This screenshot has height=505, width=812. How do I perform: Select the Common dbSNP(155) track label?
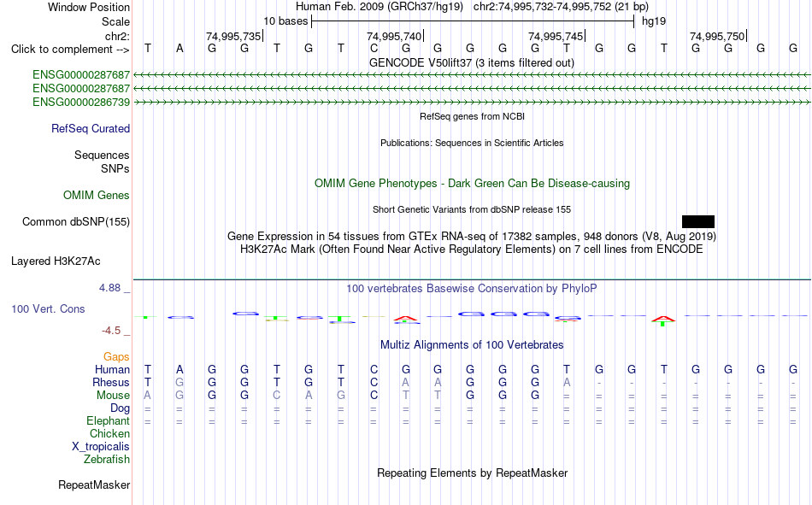[76, 221]
